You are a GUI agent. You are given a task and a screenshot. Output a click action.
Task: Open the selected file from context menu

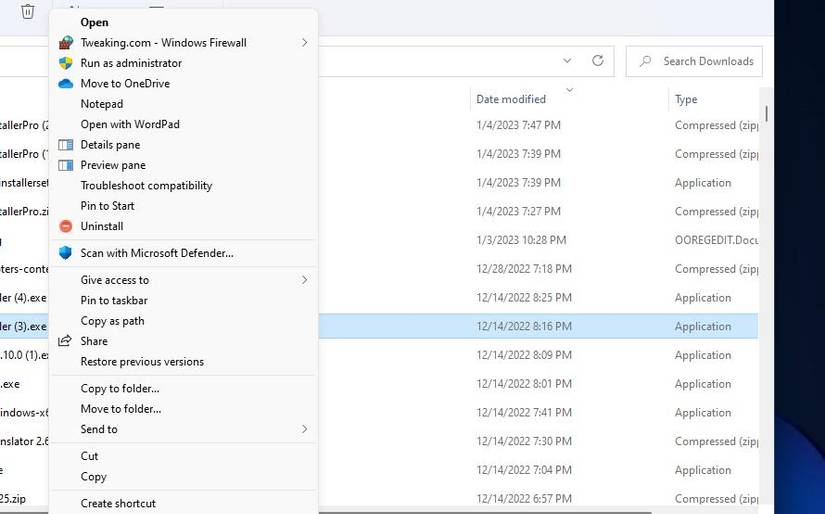pyautogui.click(x=94, y=22)
